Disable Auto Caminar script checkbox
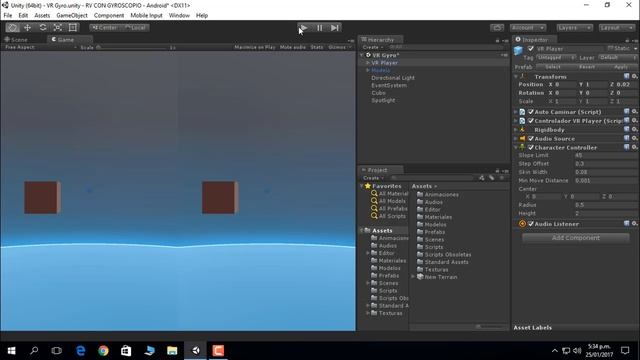Image resolution: width=640 pixels, height=360 pixels. point(531,112)
